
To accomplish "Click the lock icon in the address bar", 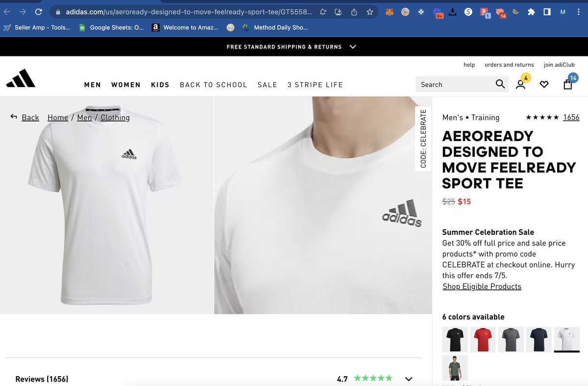I will point(58,12).
